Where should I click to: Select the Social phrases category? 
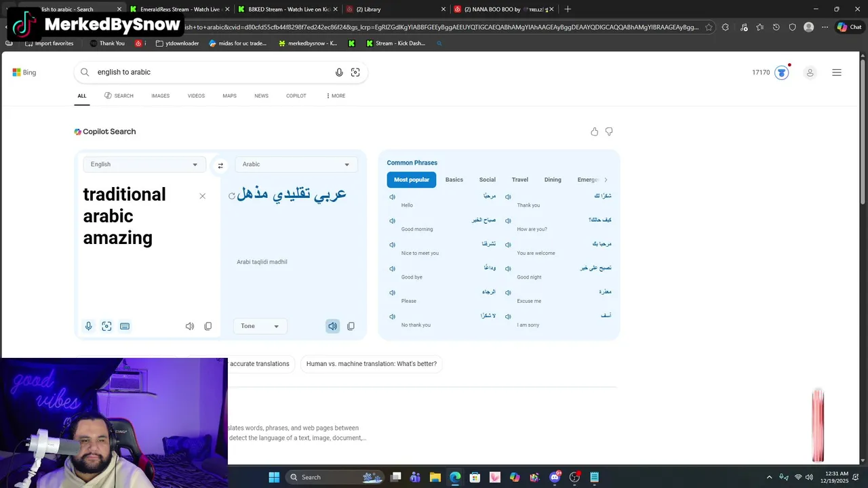pos(488,180)
